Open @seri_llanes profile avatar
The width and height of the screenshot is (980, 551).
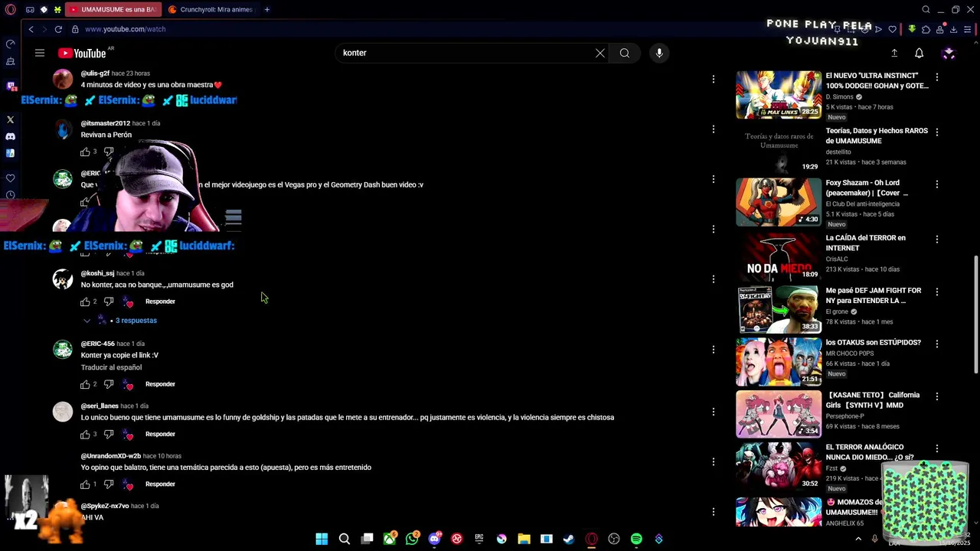(63, 412)
